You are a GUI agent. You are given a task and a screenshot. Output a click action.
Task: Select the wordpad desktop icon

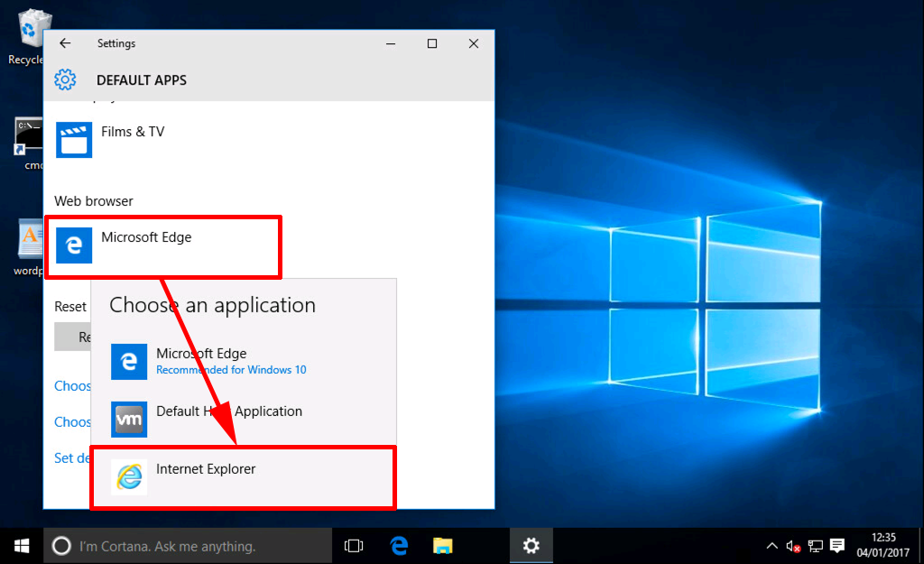click(x=28, y=247)
